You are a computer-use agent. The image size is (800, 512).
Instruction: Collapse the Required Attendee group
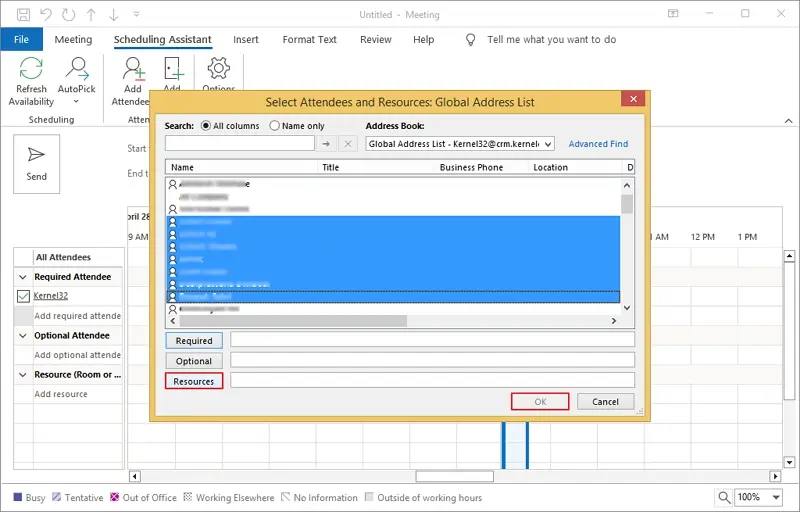[22, 277]
